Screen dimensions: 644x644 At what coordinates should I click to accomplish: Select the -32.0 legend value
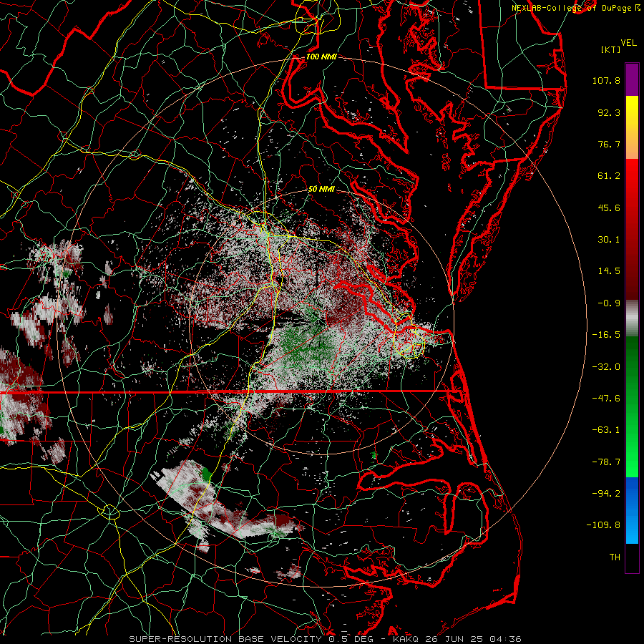[x=606, y=367]
